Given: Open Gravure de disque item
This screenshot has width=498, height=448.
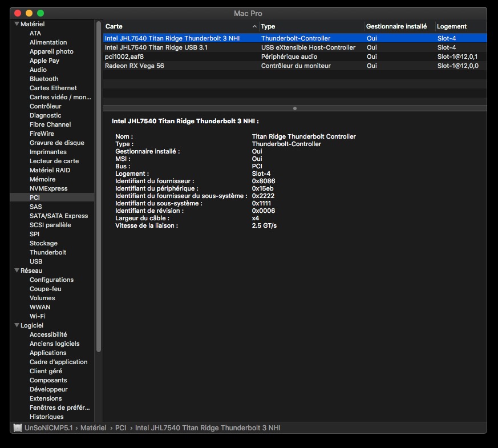Looking at the screenshot, I should click(57, 143).
